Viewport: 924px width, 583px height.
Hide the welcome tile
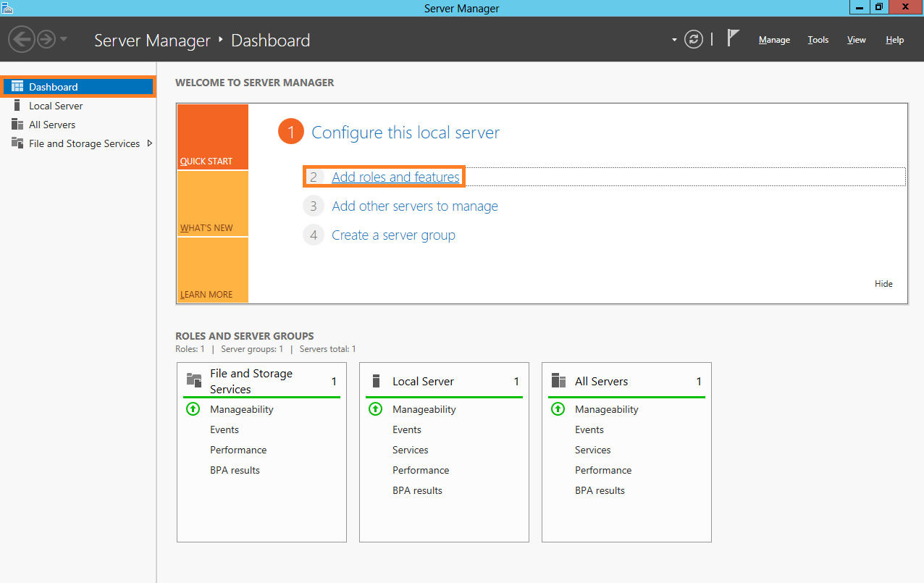(x=883, y=284)
